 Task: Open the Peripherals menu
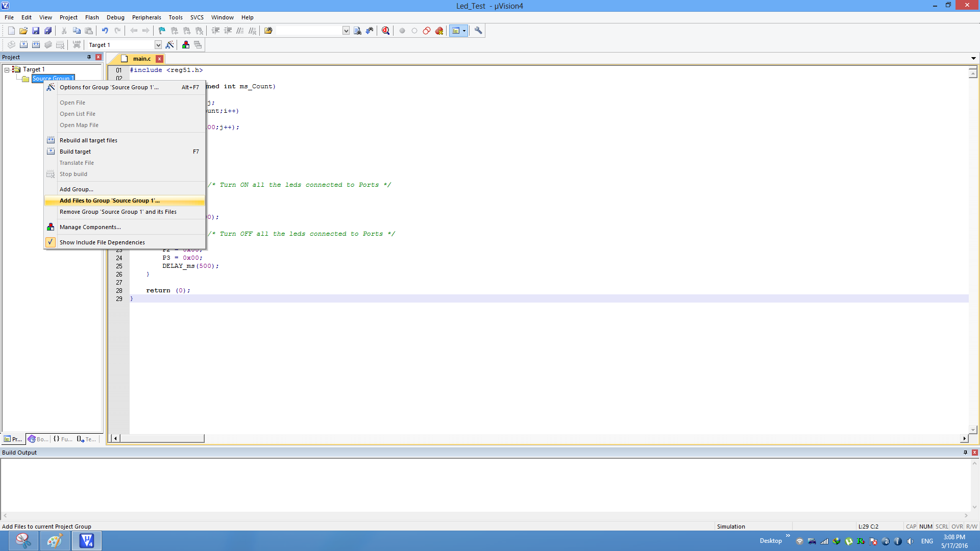146,17
